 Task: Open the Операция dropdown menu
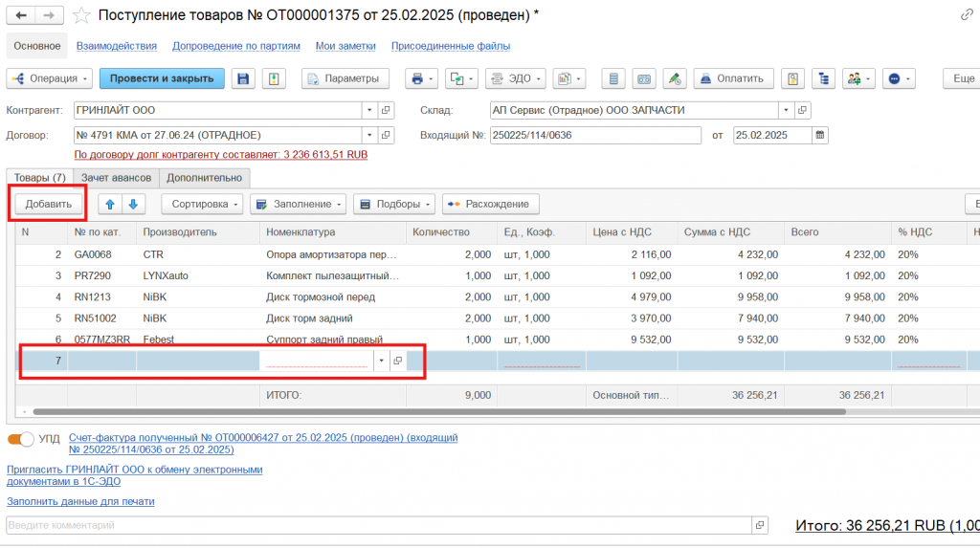(x=50, y=78)
